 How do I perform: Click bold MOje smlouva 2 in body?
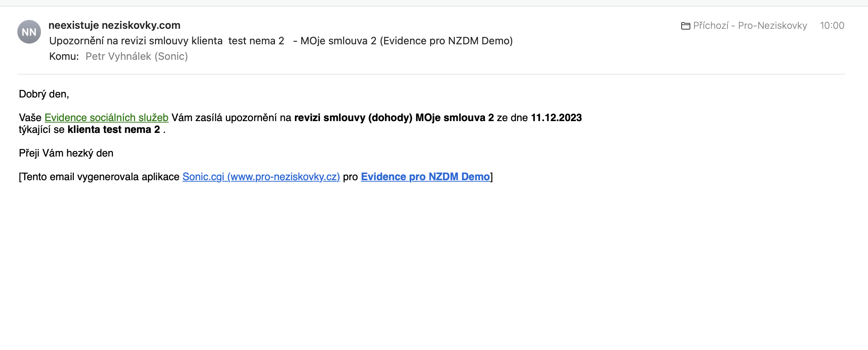454,117
